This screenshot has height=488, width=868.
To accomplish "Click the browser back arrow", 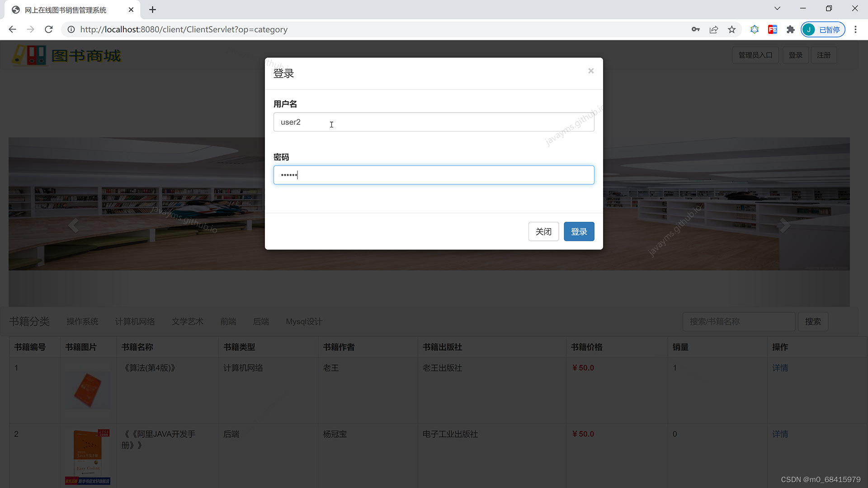I will pos(12,29).
